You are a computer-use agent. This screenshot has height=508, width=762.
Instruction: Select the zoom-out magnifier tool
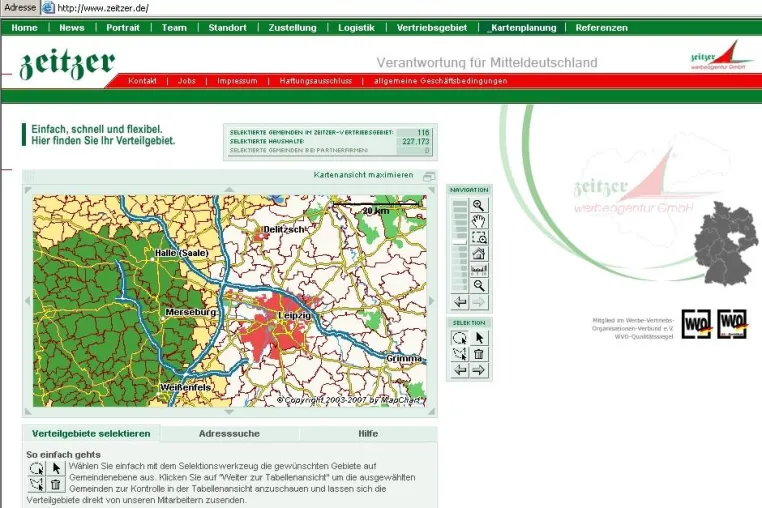479,286
